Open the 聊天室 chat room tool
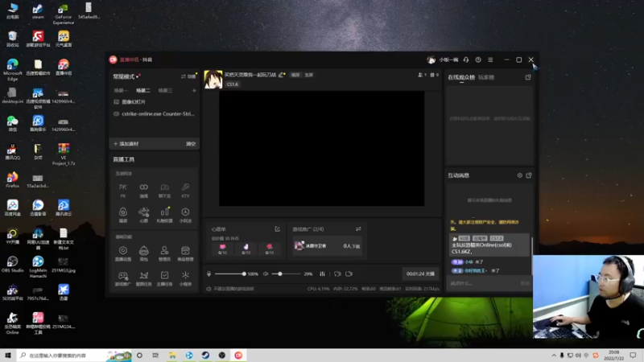Image resolution: width=644 pixels, height=362 pixels. click(x=165, y=191)
